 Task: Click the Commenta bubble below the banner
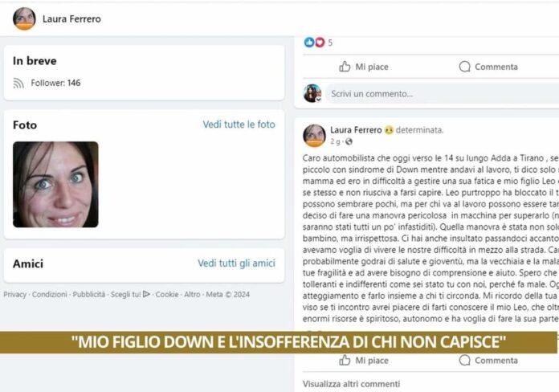[x=464, y=360]
